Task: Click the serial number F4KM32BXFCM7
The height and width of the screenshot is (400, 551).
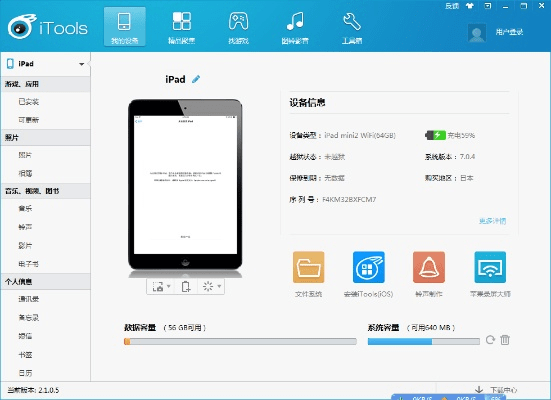Action: [349, 200]
